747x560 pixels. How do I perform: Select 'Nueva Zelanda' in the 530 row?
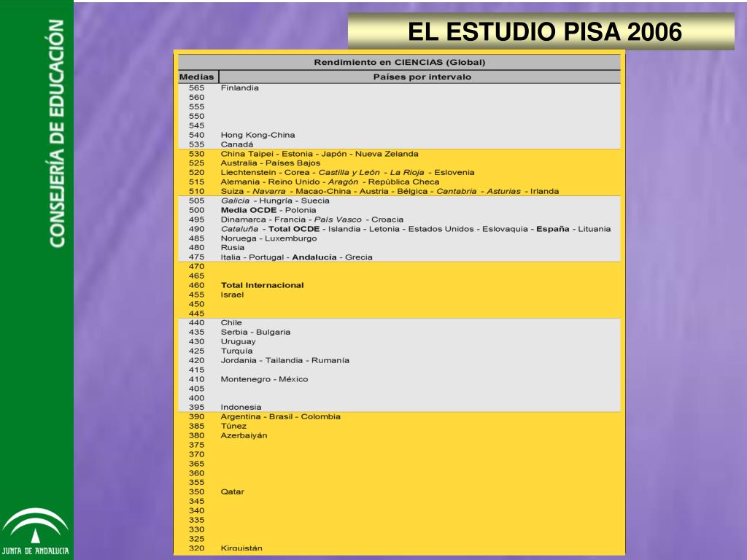pyautogui.click(x=387, y=154)
